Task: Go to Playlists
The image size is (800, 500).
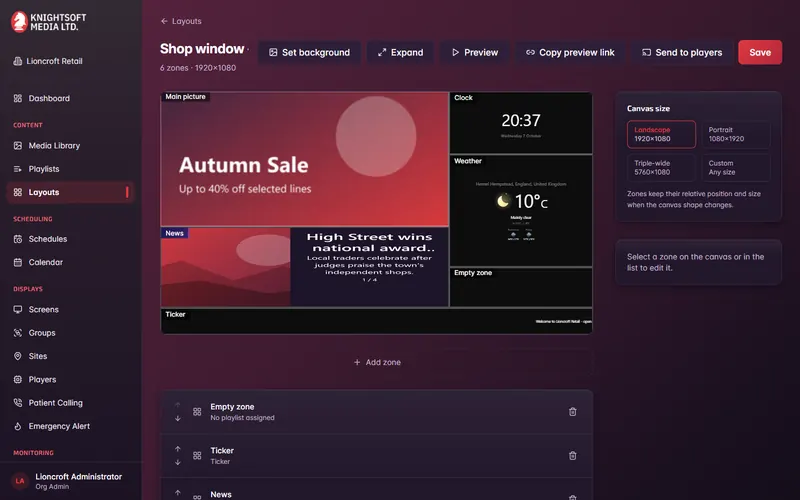Action: coord(44,169)
